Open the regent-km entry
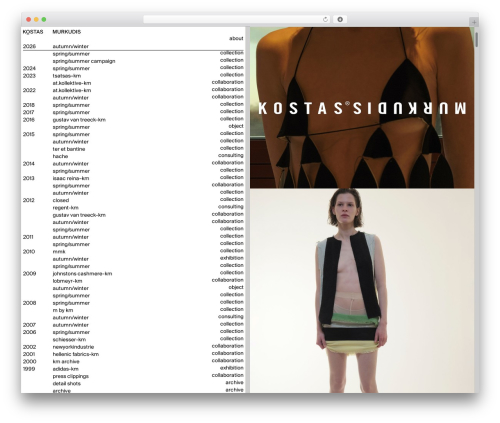This screenshot has width=500, height=423. 65,208
